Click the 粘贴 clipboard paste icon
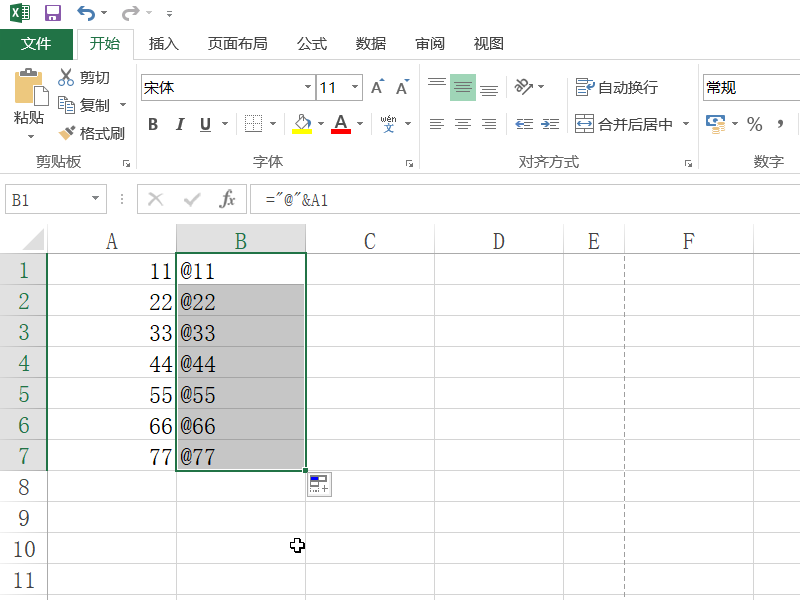This screenshot has width=800, height=600. coord(31,87)
